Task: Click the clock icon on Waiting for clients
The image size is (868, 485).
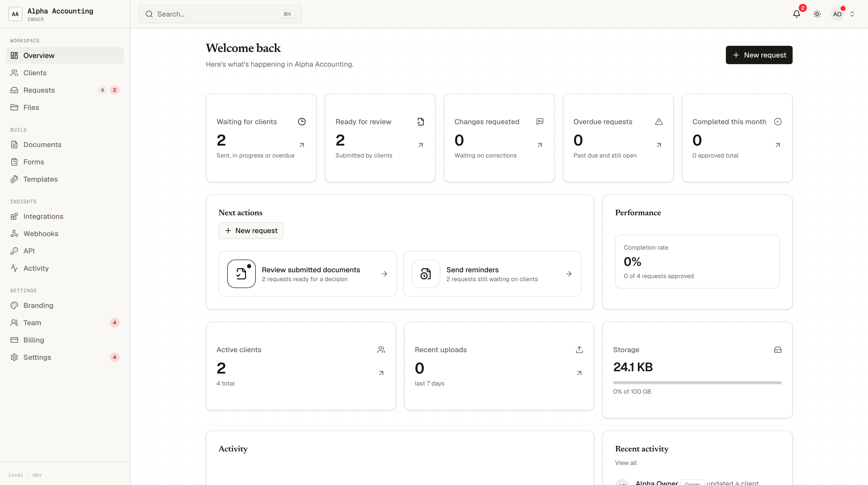Action: 302,121
